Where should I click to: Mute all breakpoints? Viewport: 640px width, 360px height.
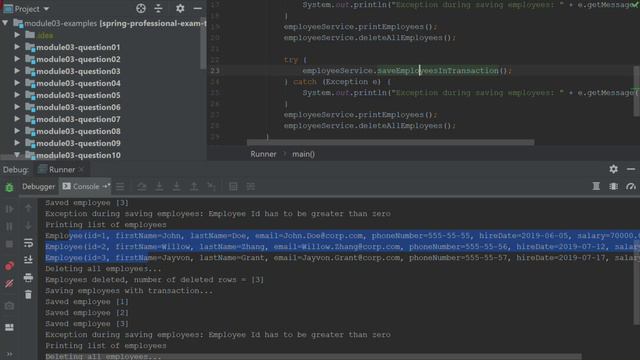[x=9, y=284]
